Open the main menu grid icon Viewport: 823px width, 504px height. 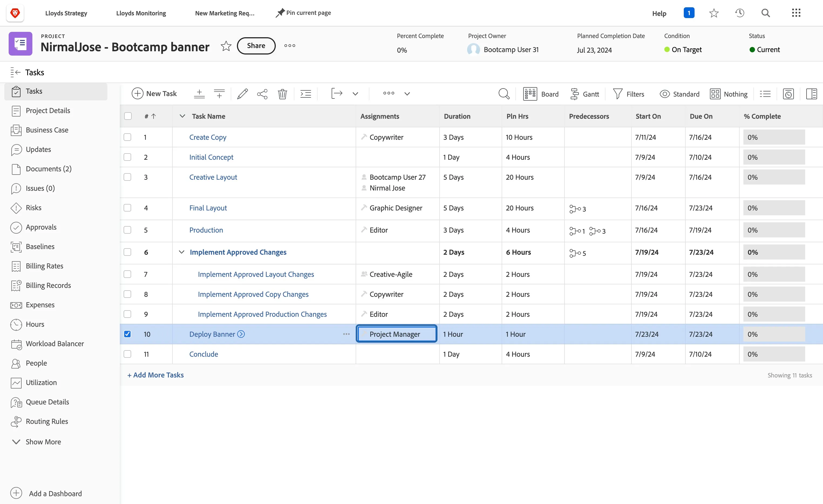(796, 13)
